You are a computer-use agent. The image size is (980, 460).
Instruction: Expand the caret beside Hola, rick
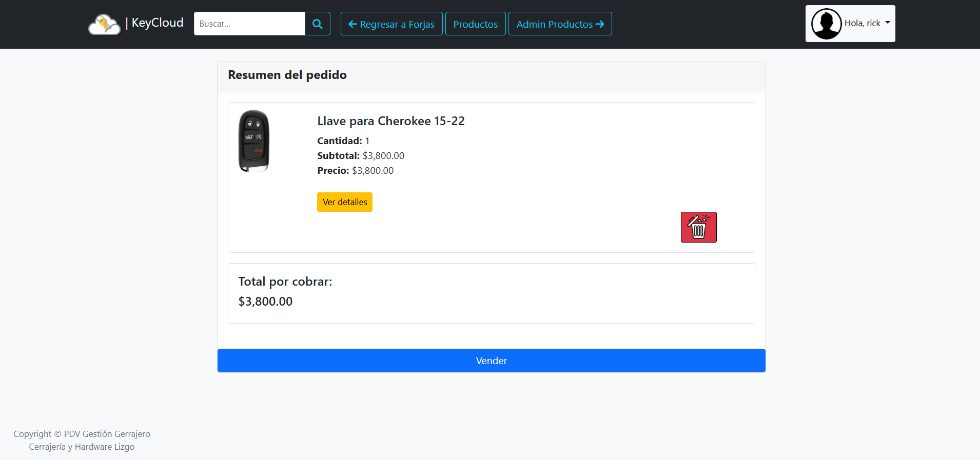pyautogui.click(x=888, y=23)
